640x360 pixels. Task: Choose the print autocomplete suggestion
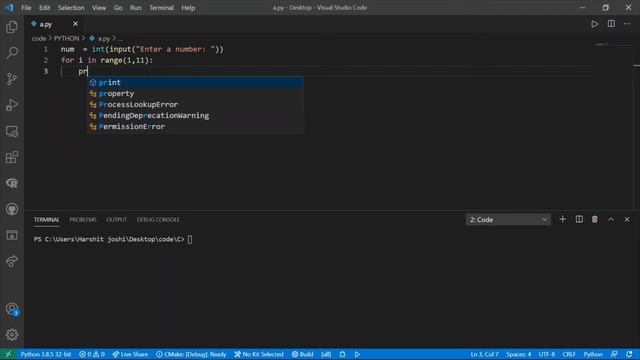coord(196,82)
